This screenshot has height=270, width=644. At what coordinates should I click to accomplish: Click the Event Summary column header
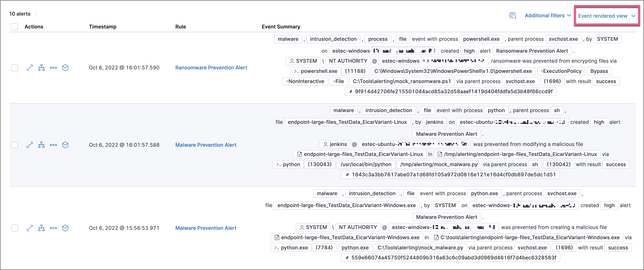(281, 27)
